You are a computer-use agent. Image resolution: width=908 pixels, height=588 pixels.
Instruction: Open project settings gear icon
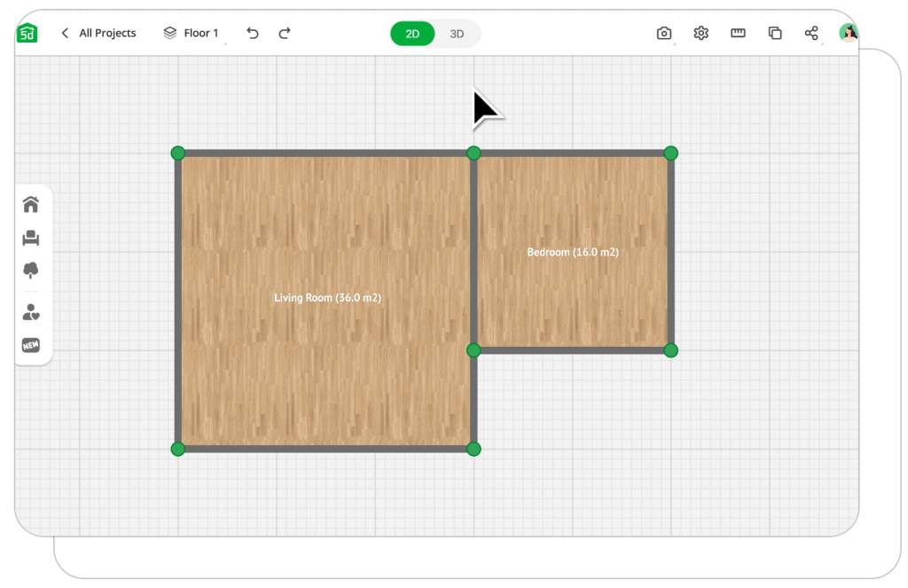coord(701,34)
